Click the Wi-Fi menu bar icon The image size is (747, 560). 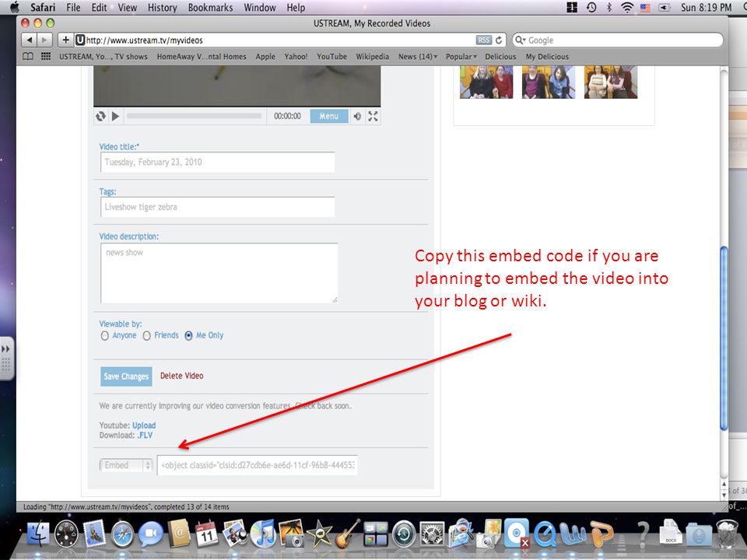627,7
